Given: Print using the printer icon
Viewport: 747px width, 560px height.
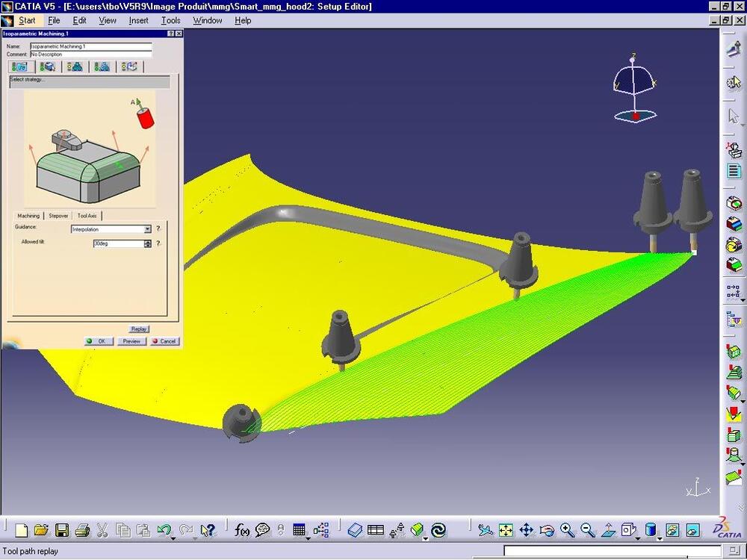Looking at the screenshot, I should 82,530.
